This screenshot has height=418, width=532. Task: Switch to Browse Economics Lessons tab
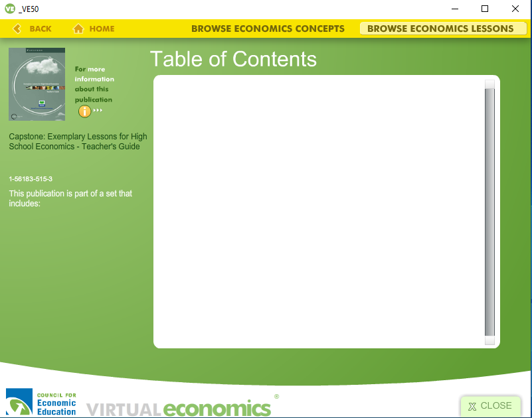tap(440, 29)
